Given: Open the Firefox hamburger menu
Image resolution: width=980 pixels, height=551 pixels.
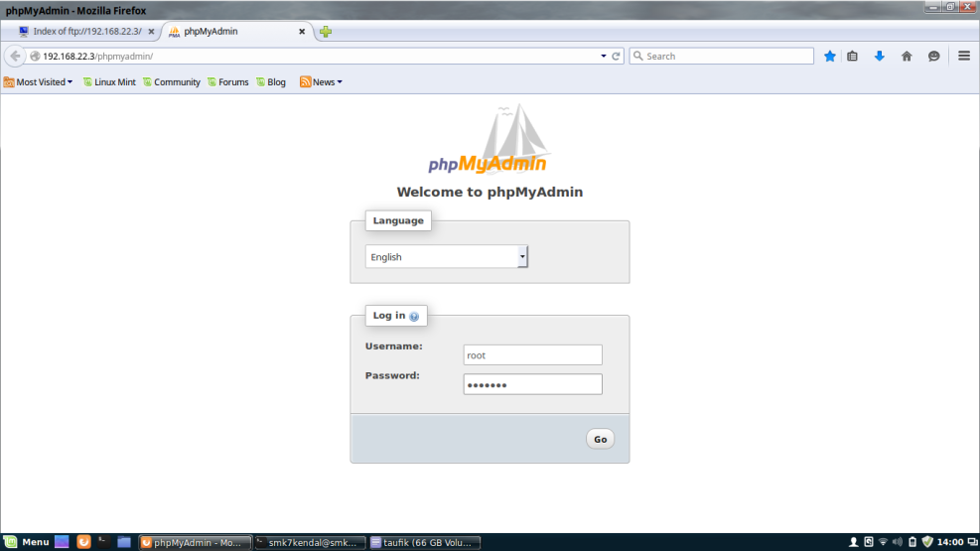Looking at the screenshot, I should 963,57.
